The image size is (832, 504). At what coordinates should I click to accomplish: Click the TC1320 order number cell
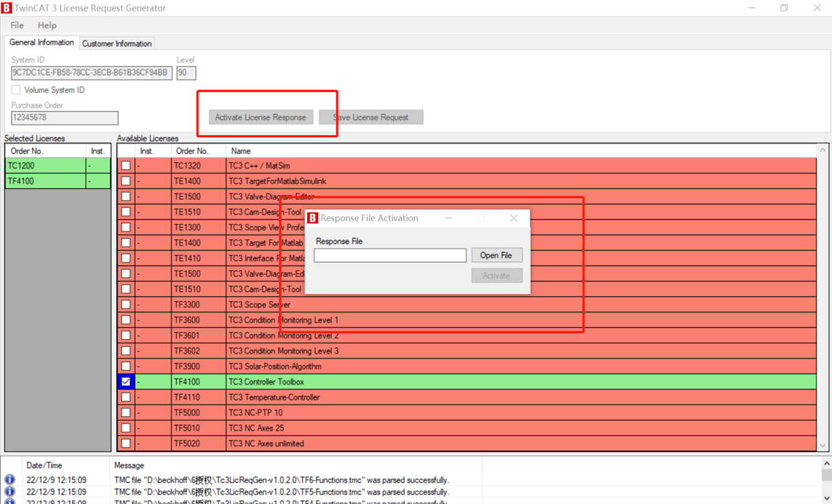[198, 166]
